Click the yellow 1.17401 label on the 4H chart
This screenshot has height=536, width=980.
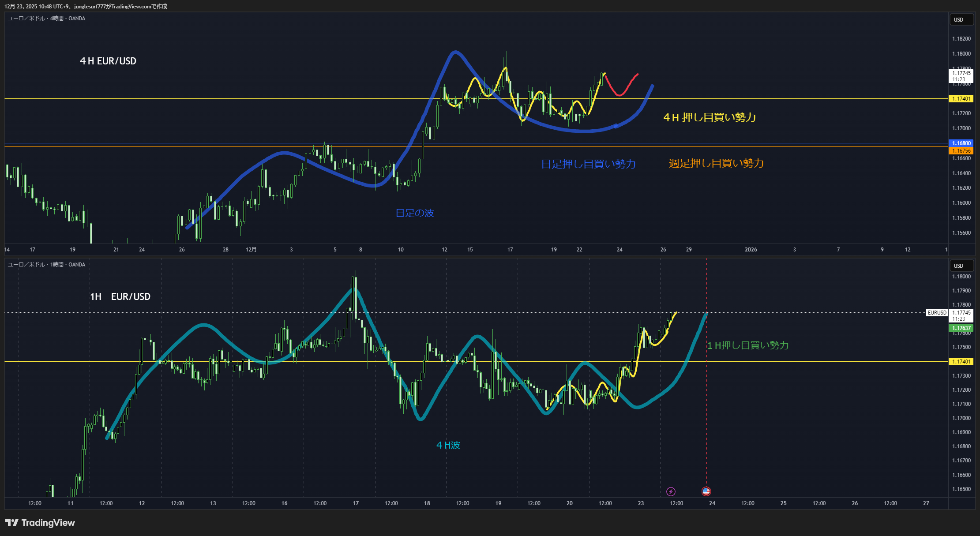tap(961, 99)
